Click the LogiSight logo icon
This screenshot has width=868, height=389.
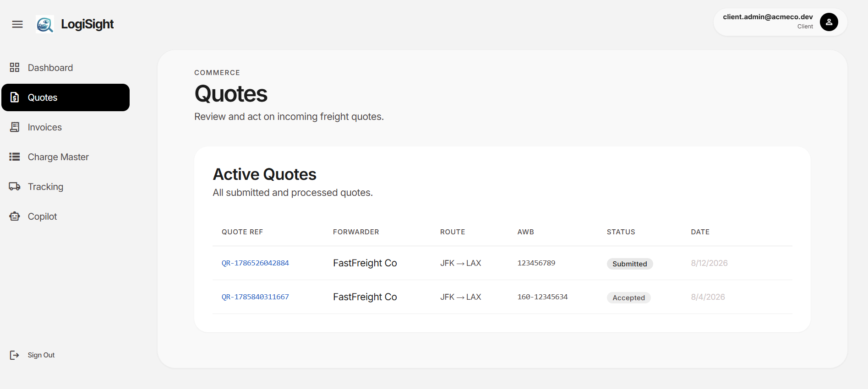[45, 24]
